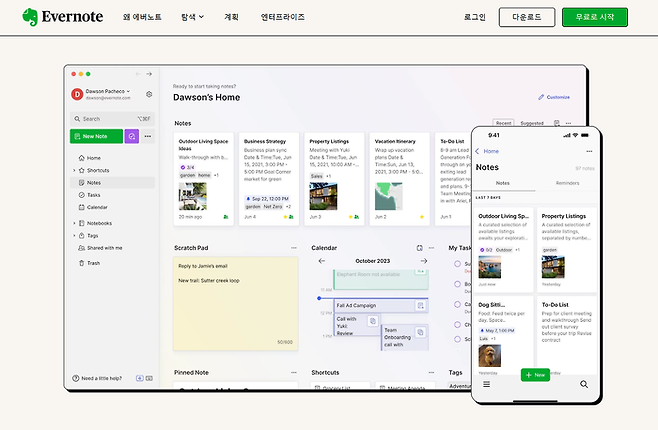Go to next month in Calendar
Image resolution: width=658 pixels, height=430 pixels.
pyautogui.click(x=424, y=261)
